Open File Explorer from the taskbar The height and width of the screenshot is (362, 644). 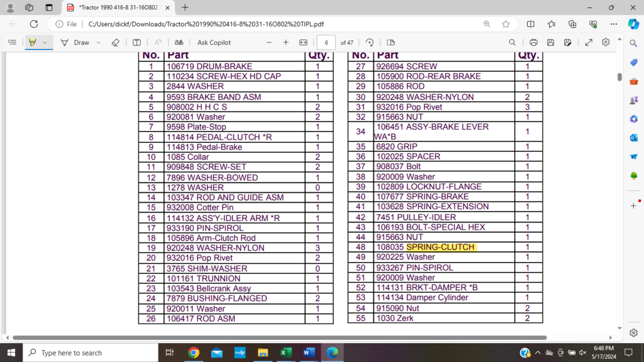(263, 353)
